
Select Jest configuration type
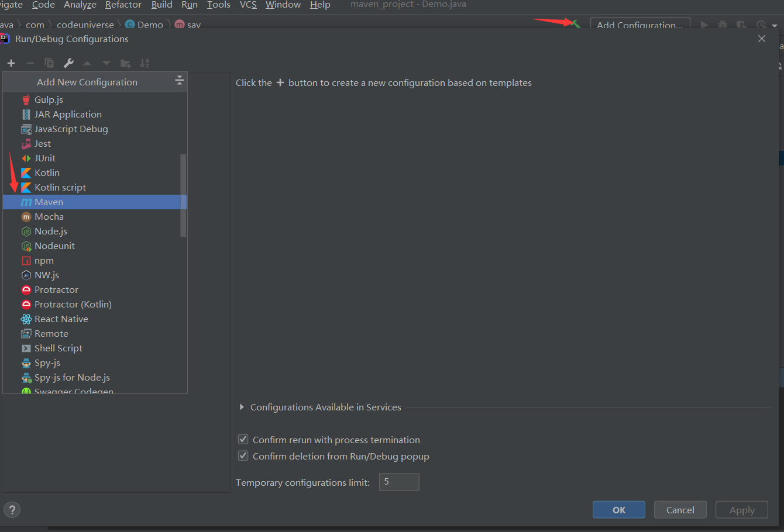click(x=95, y=143)
